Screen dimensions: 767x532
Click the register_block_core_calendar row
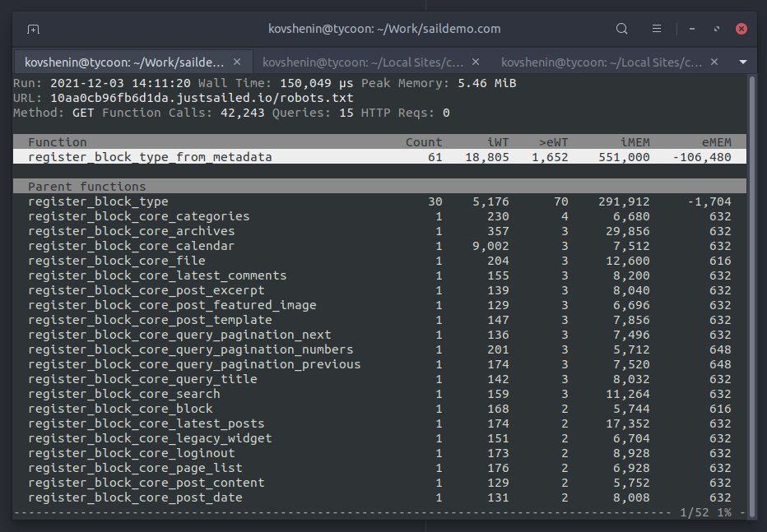[x=131, y=246]
